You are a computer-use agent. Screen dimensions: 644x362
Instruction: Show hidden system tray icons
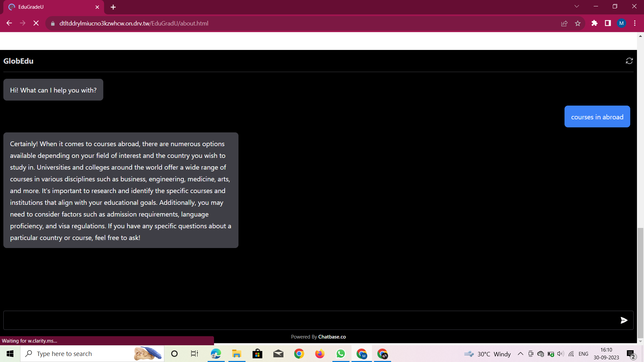point(520,354)
